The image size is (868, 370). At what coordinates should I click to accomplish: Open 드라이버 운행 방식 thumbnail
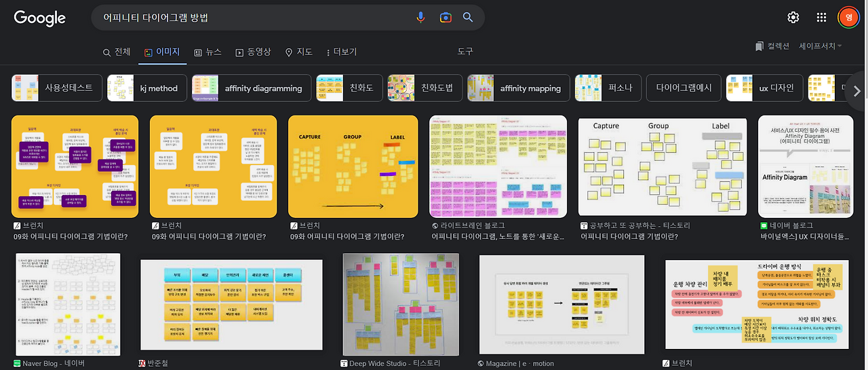[758, 303]
